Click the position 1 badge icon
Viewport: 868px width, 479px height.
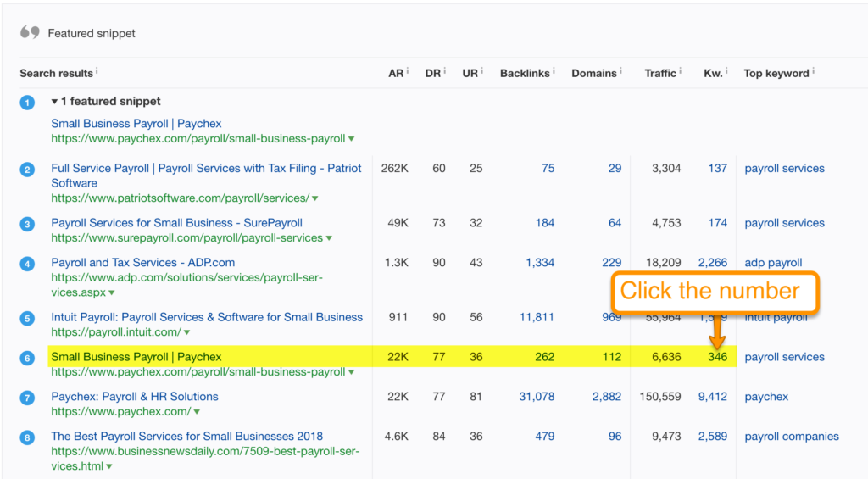27,103
